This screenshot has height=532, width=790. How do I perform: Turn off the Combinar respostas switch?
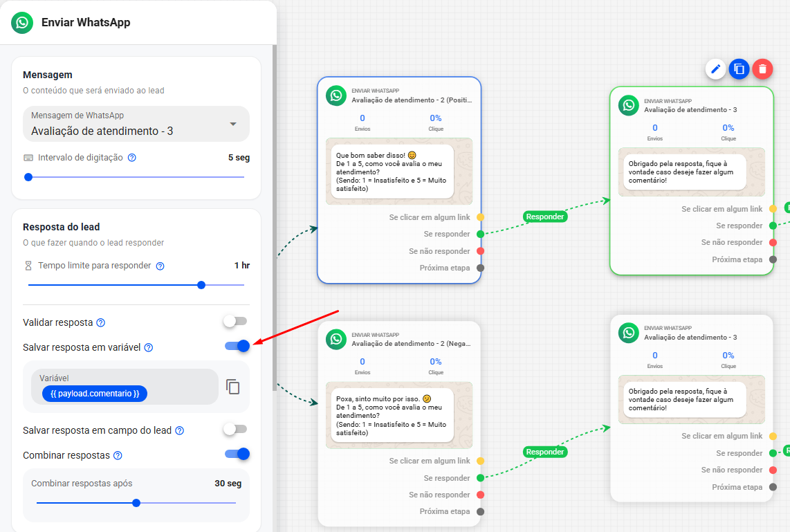pos(237,454)
